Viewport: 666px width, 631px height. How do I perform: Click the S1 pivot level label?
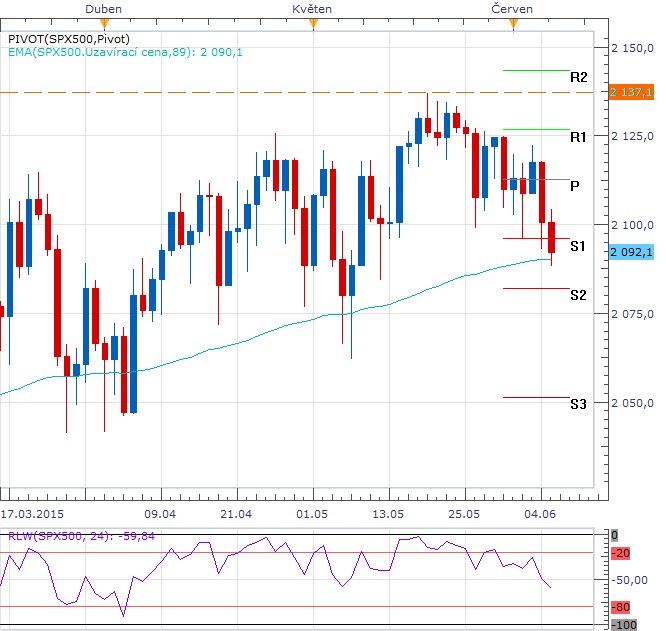(x=578, y=246)
